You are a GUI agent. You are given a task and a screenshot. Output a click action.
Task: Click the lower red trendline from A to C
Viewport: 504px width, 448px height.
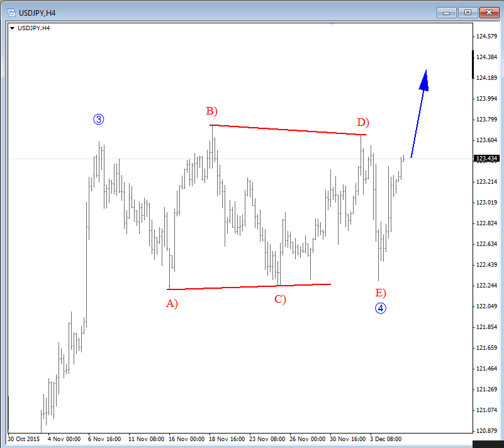(x=249, y=287)
